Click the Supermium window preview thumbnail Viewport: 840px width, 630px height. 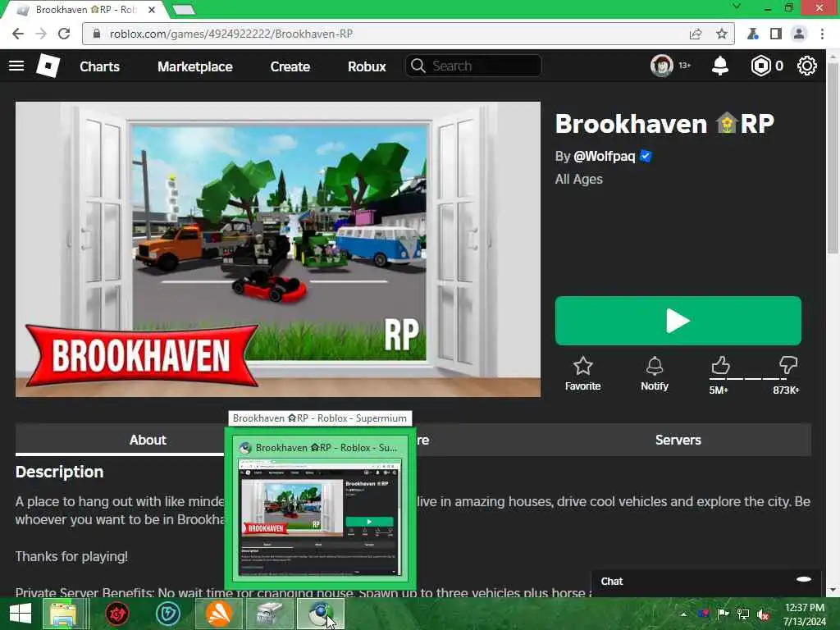pos(320,518)
